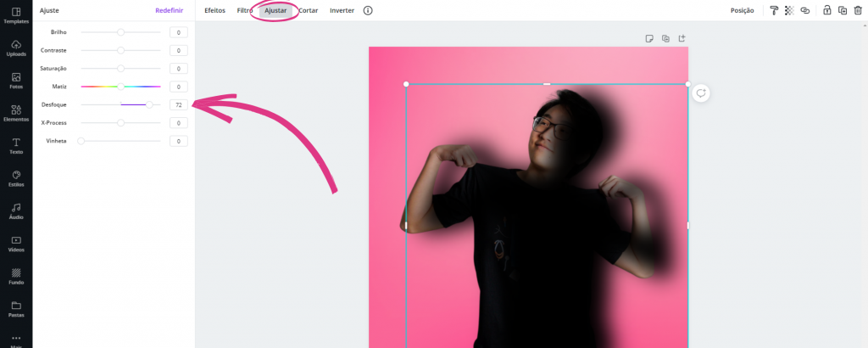Open the Efeitos tab
This screenshot has width=868, height=348.
pos(214,10)
